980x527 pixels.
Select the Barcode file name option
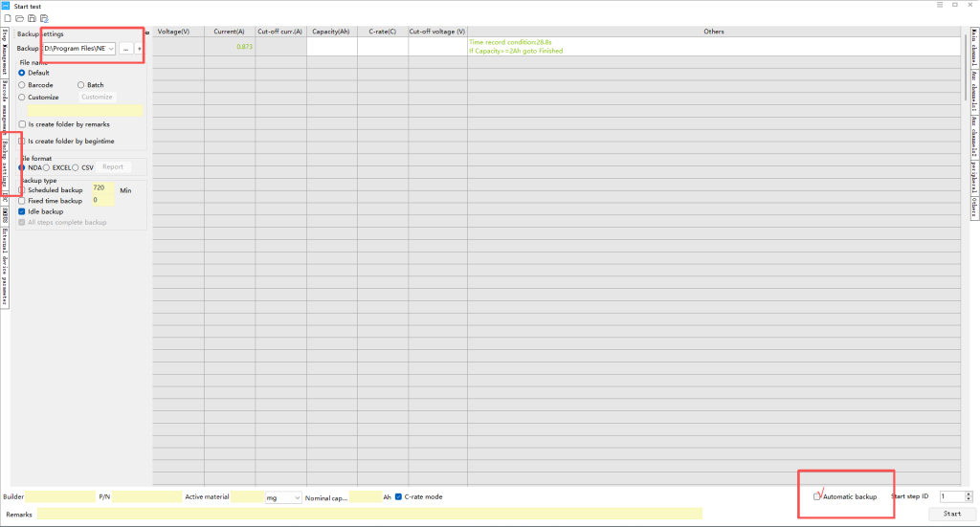click(x=22, y=85)
